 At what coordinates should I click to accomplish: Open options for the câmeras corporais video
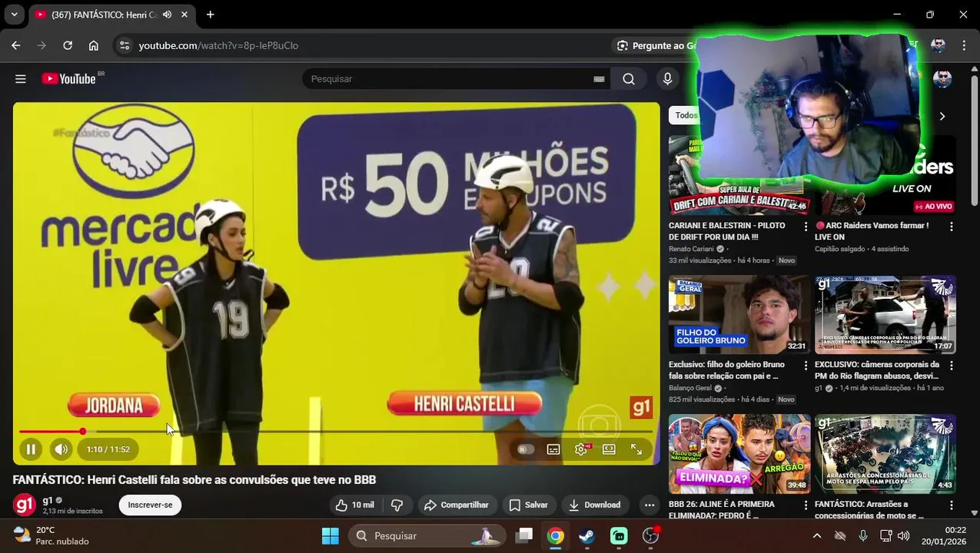(x=952, y=366)
